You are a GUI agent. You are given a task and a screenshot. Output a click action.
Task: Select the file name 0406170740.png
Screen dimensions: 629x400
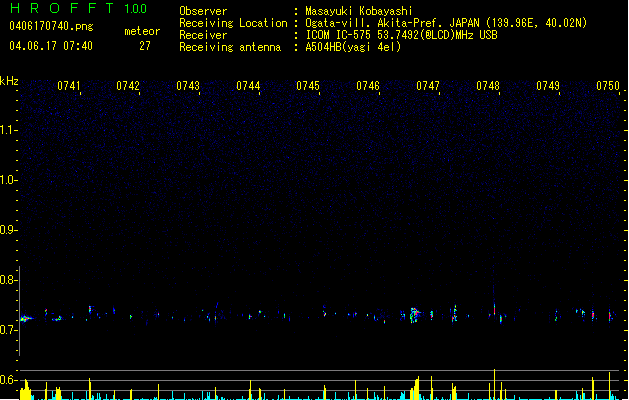coord(51,26)
